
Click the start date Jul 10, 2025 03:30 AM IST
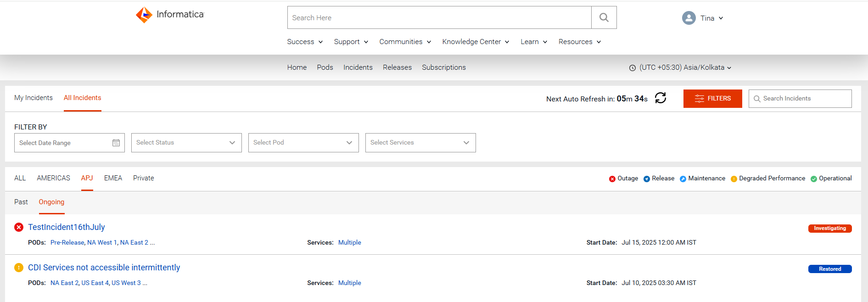(x=659, y=283)
